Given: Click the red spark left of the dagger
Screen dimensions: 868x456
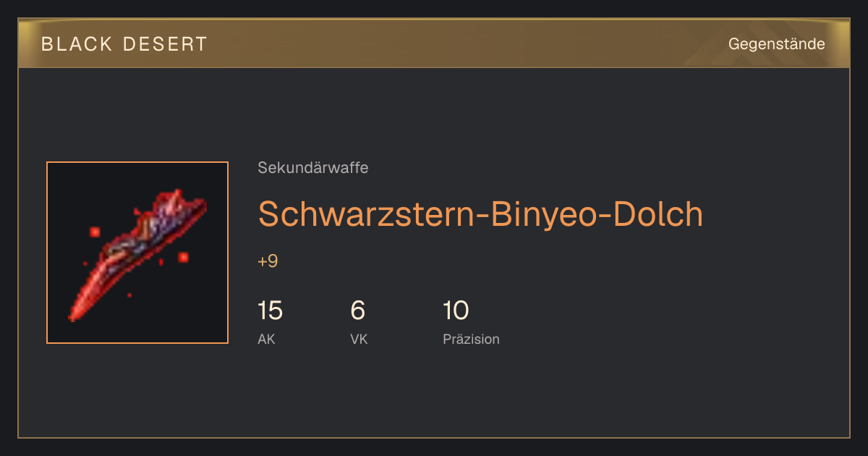Looking at the screenshot, I should (94, 232).
